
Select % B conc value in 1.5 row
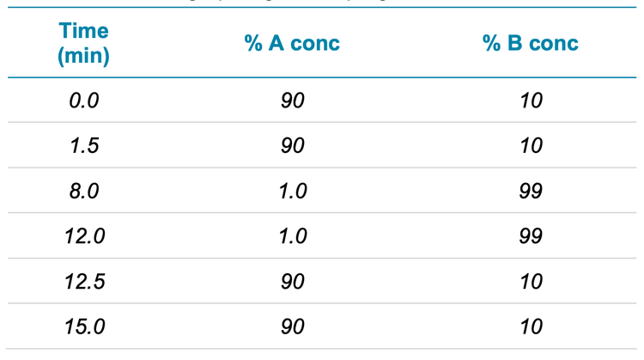pos(531,145)
